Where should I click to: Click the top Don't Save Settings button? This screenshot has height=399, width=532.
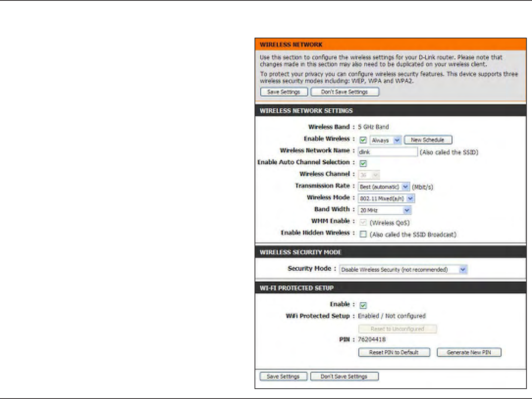point(345,92)
